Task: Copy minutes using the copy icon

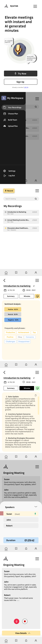Action: 35,395
